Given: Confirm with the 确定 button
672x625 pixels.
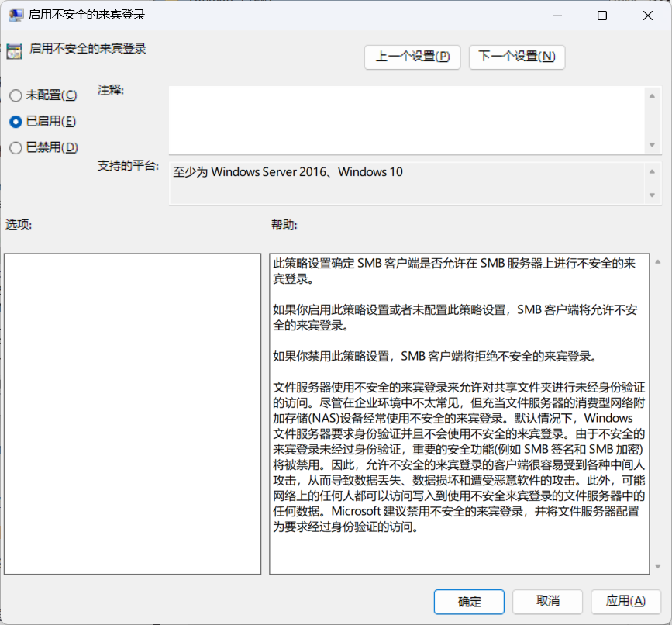Looking at the screenshot, I should [x=470, y=601].
